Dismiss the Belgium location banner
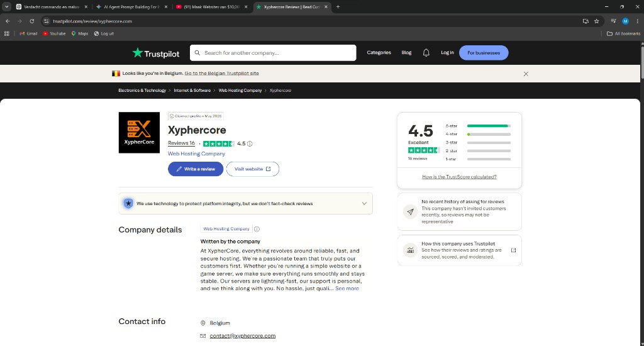 (x=526, y=74)
